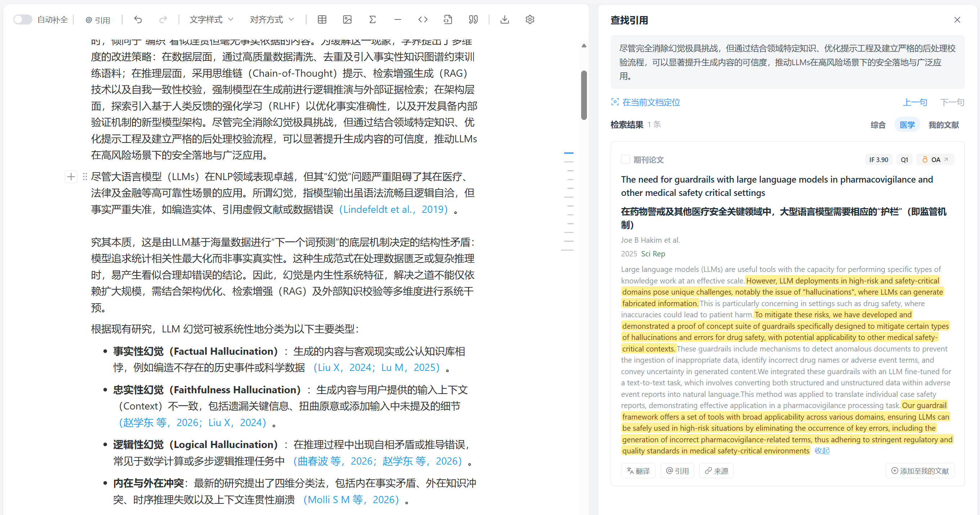Click the Q1 quartile badge

click(x=904, y=160)
